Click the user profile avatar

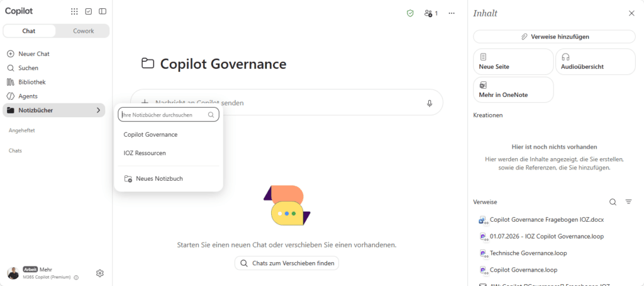[x=13, y=273]
